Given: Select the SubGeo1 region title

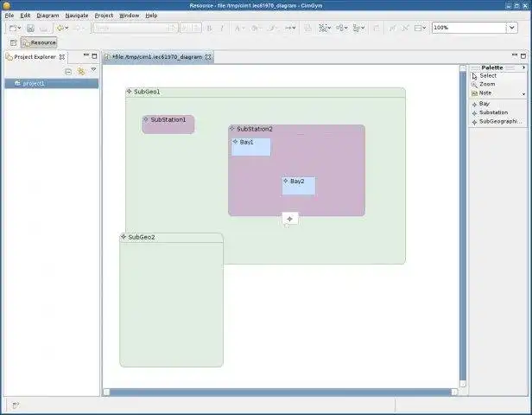Looking at the screenshot, I should 147,92.
